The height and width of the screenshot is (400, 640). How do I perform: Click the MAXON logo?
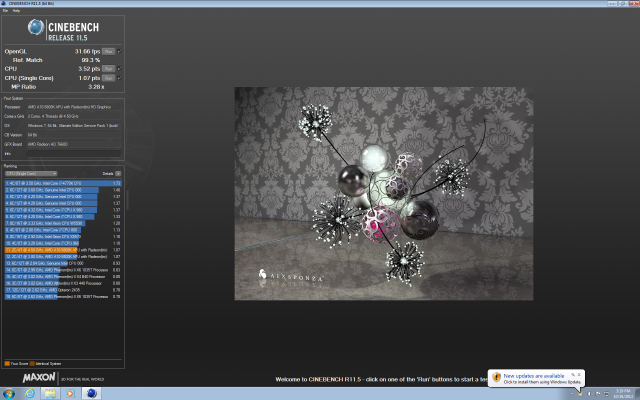(x=39, y=378)
